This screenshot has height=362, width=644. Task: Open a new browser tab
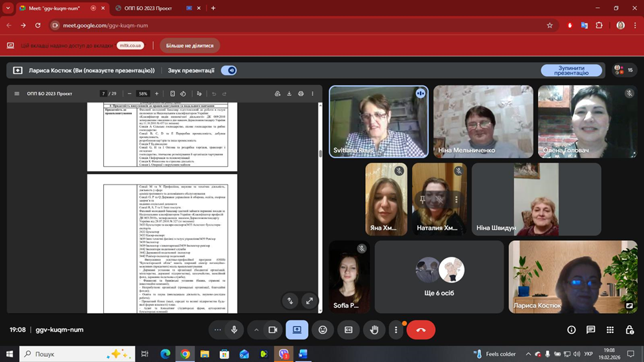pyautogui.click(x=213, y=9)
